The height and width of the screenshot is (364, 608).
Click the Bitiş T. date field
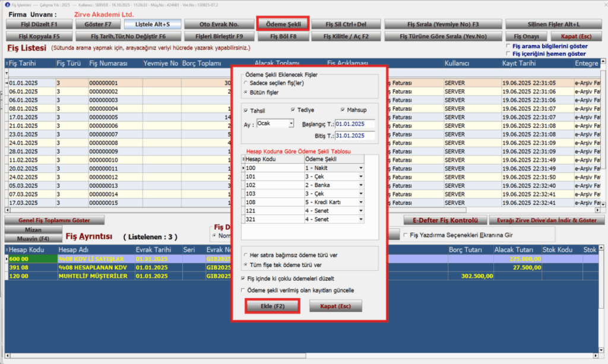355,135
